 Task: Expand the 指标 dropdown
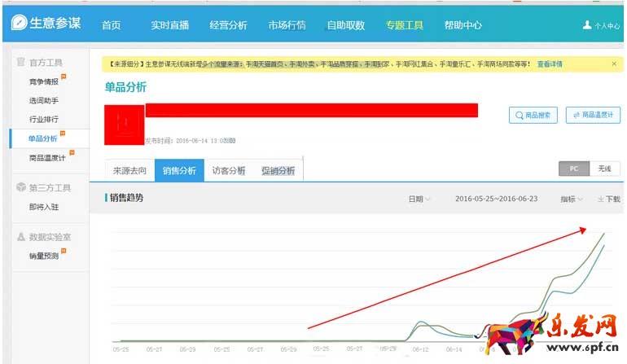click(x=572, y=199)
